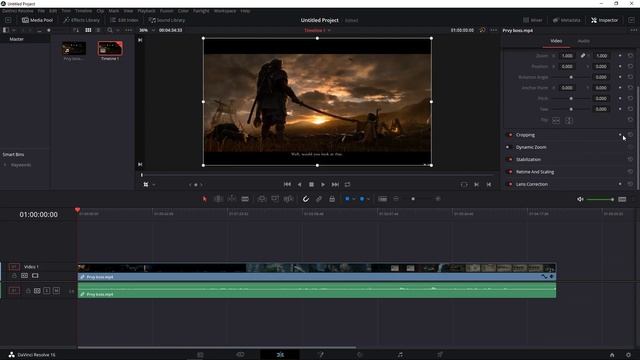
Task: Click the Mark In icon
Action: [476, 184]
